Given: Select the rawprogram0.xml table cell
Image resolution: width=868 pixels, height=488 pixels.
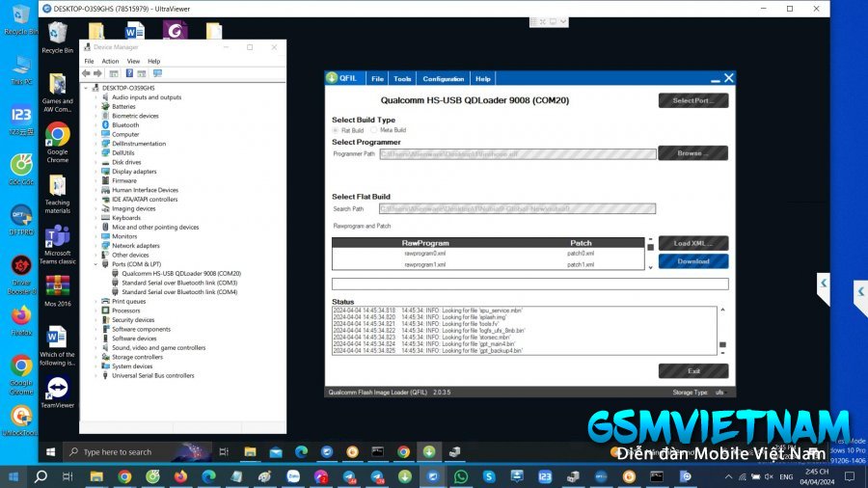Looking at the screenshot, I should pyautogui.click(x=425, y=254).
